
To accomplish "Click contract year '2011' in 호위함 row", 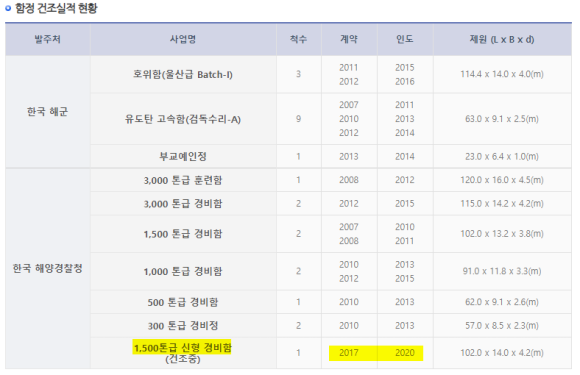I will point(349,68).
